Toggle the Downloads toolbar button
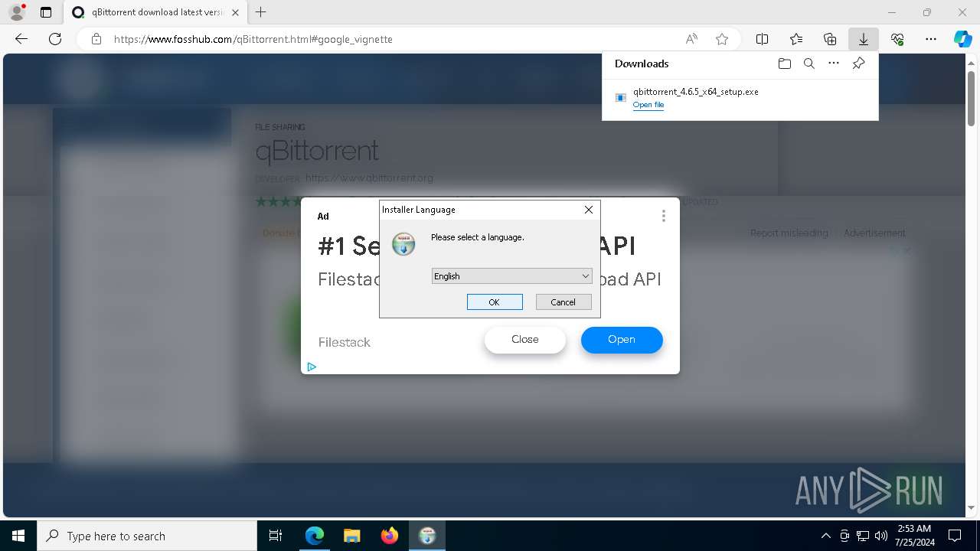Screen dimensions: 980x551 pos(864,39)
